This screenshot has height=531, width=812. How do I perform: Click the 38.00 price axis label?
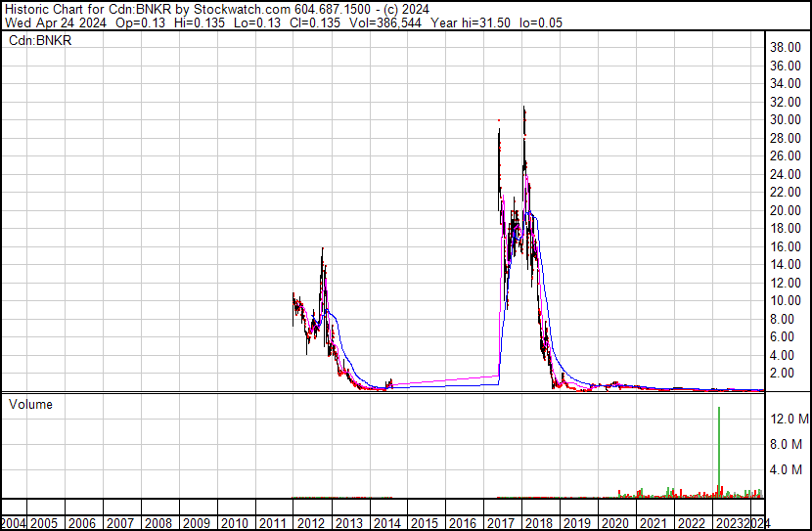click(x=786, y=48)
